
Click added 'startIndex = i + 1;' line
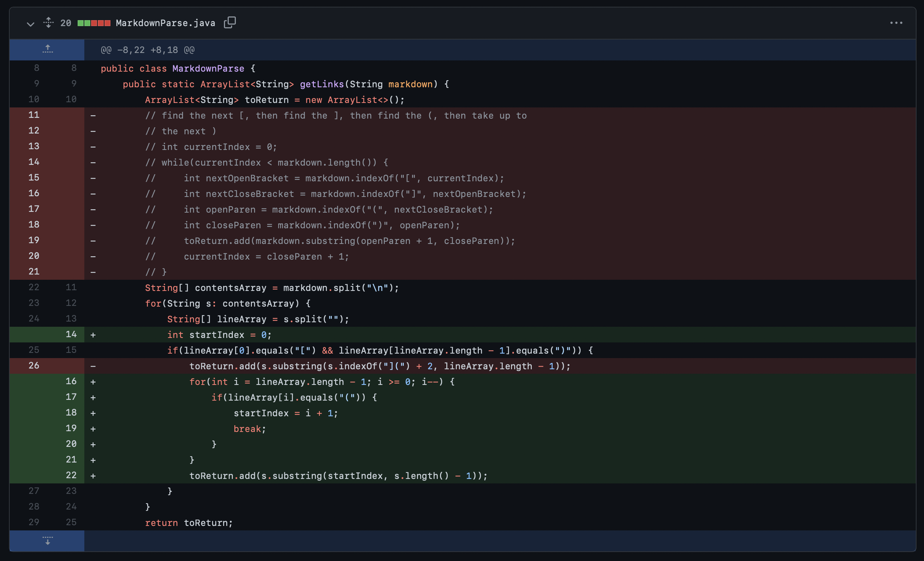286,413
